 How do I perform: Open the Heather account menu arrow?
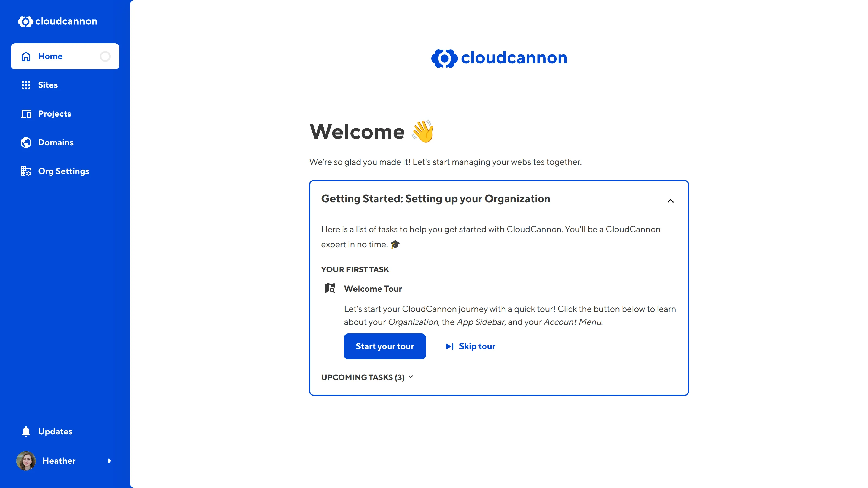point(110,461)
